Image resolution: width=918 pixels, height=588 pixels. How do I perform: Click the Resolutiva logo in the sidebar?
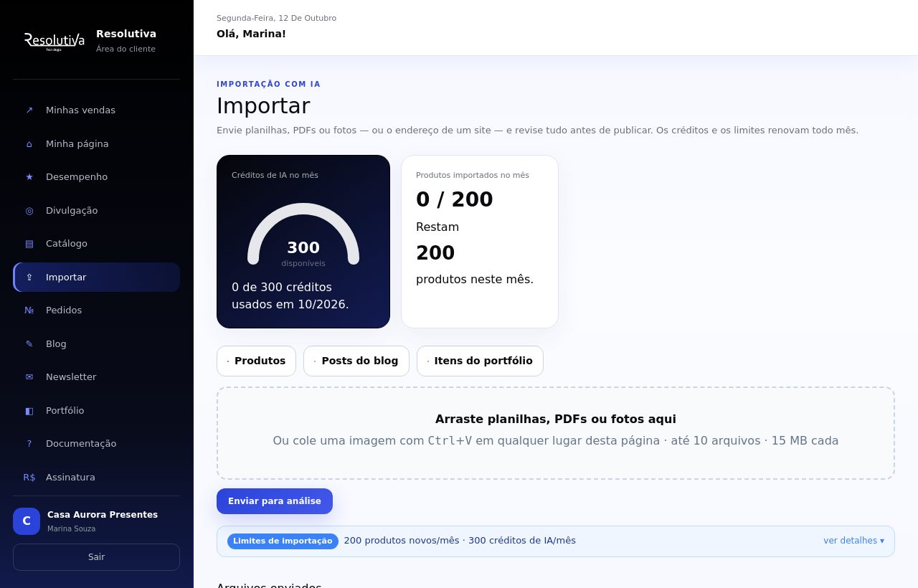point(55,41)
